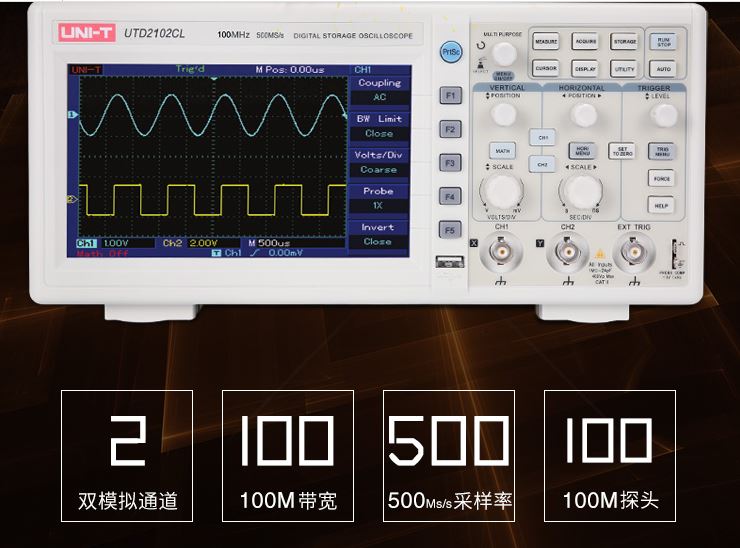Toggle the CH1 channel button
Screen dimensions: 740x548
543,138
